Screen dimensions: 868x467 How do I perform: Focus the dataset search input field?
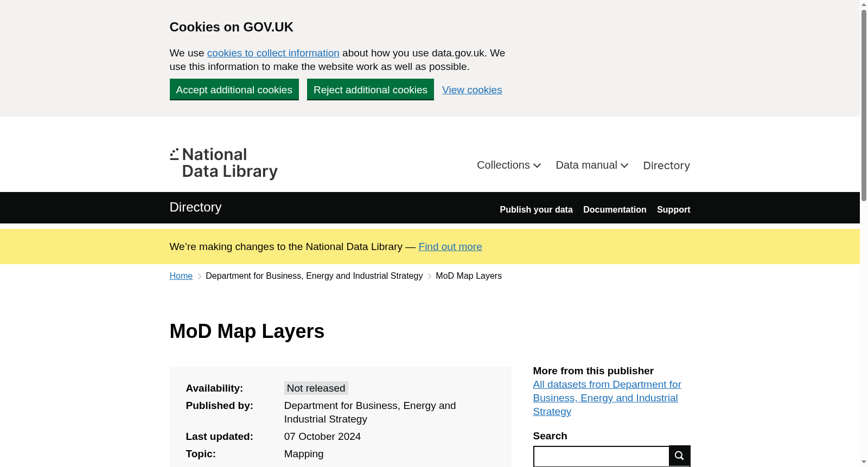click(601, 457)
